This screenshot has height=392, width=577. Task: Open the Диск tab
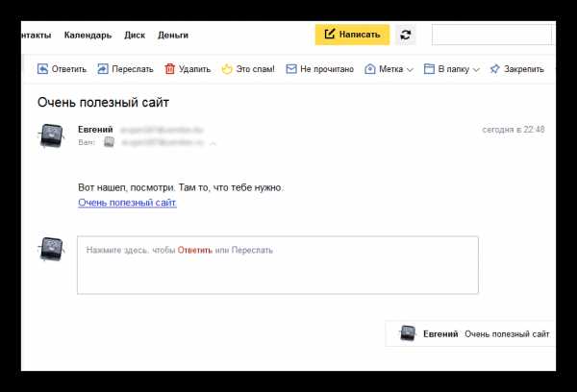[135, 36]
